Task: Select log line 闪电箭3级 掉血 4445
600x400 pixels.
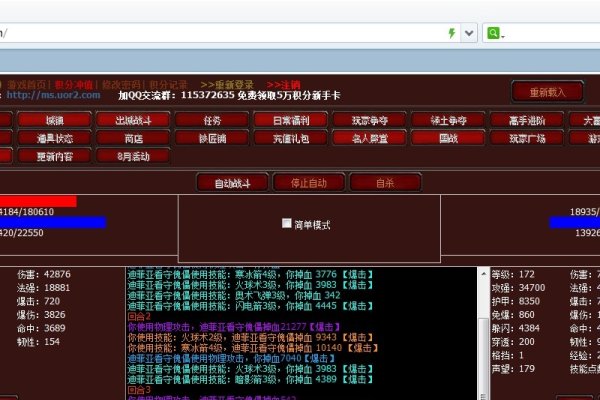Action: pos(250,306)
